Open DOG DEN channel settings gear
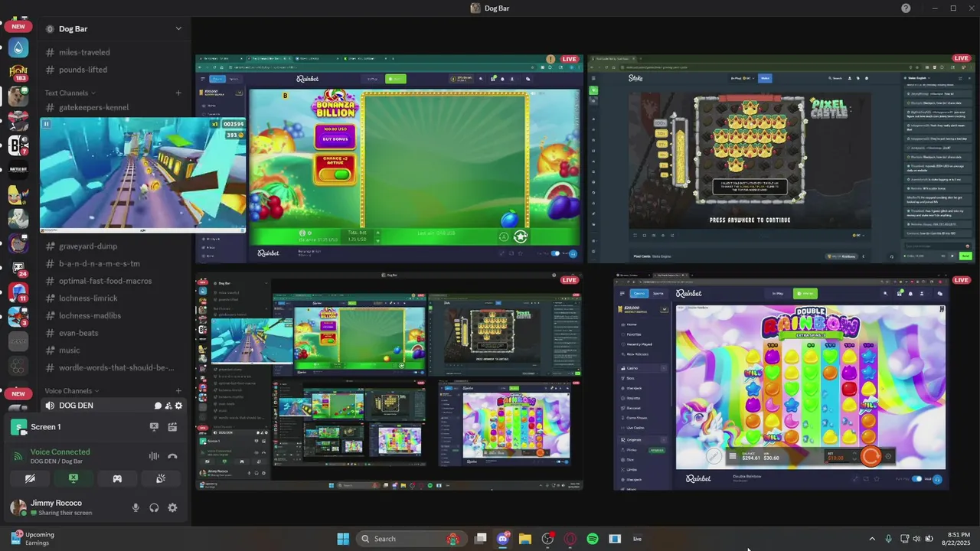This screenshot has width=980, height=551. (179, 406)
